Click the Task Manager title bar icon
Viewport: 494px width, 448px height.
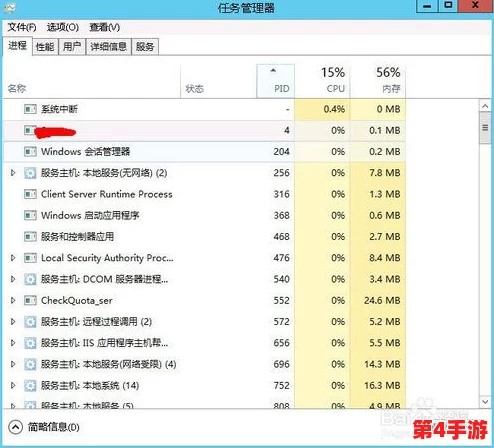click(10, 8)
